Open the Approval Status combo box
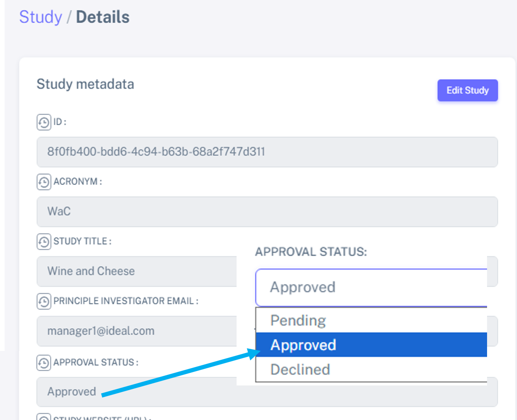 (x=371, y=287)
